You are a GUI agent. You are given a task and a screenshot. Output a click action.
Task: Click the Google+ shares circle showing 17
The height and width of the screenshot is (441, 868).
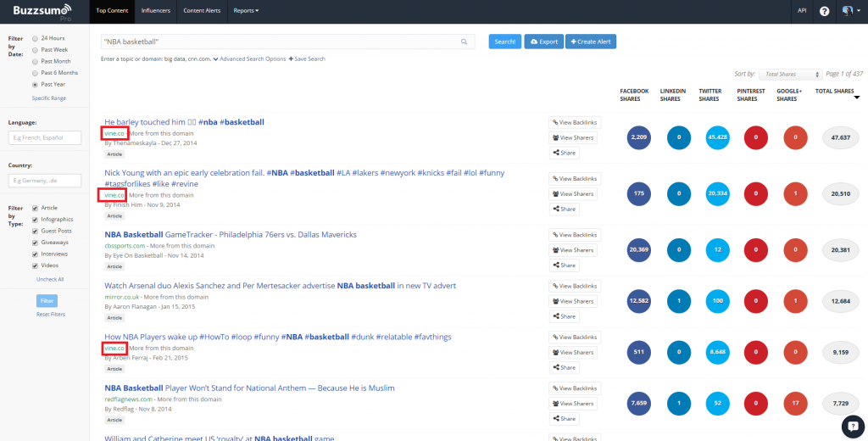pyautogui.click(x=795, y=404)
